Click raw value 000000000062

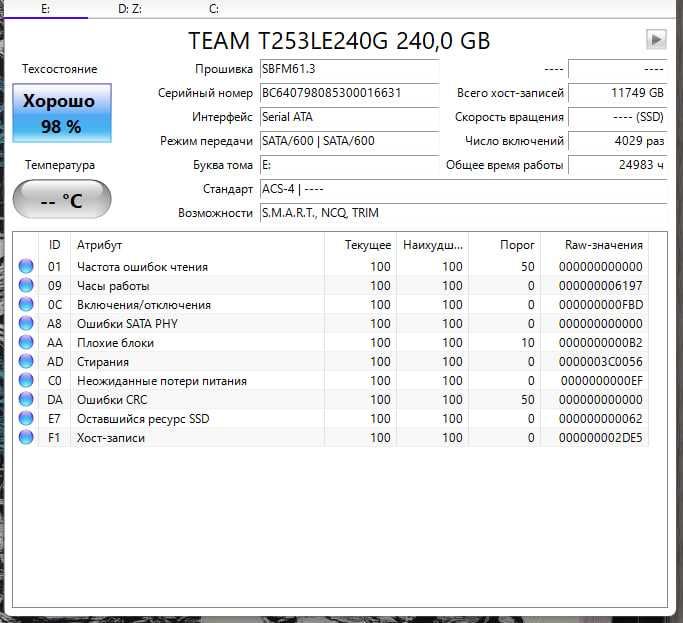[601, 419]
